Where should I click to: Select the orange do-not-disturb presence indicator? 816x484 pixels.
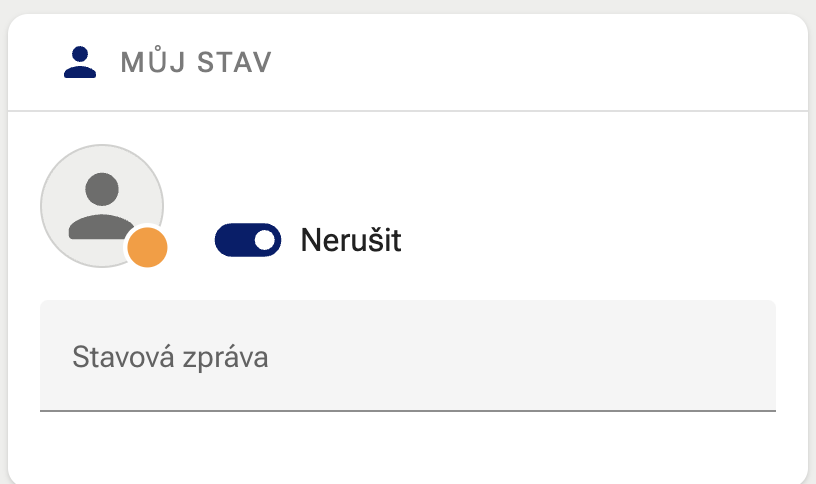pyautogui.click(x=147, y=248)
